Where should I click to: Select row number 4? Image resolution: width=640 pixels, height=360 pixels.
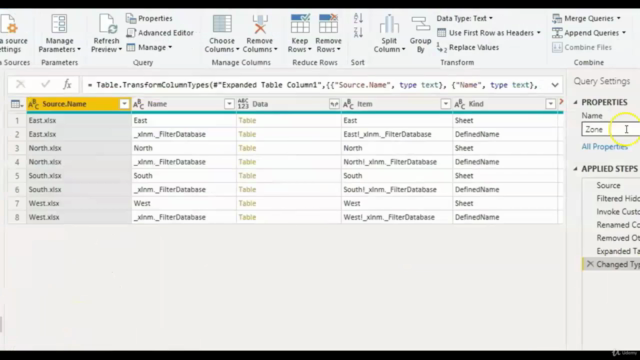[x=17, y=162]
